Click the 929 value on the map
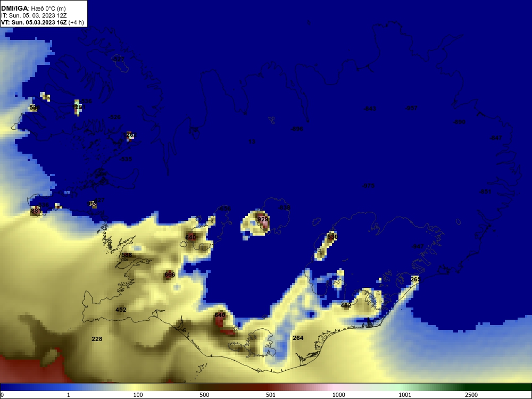The width and height of the screenshot is (532, 399). [263, 219]
